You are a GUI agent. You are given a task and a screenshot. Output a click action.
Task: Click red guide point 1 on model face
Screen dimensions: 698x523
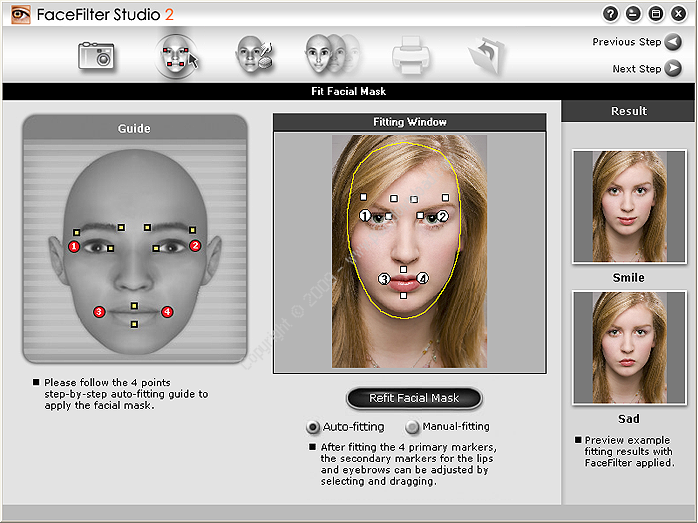click(x=73, y=246)
